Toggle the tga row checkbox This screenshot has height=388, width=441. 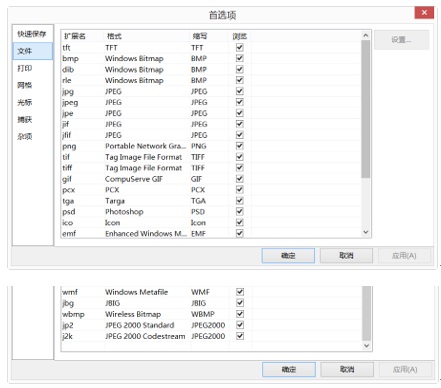[x=239, y=200]
